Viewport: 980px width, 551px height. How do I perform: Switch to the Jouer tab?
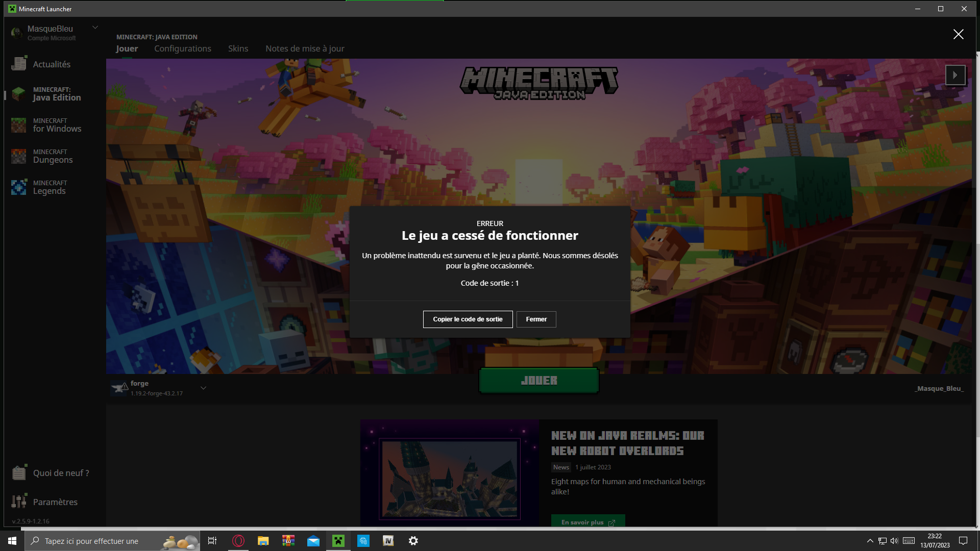[127, 48]
